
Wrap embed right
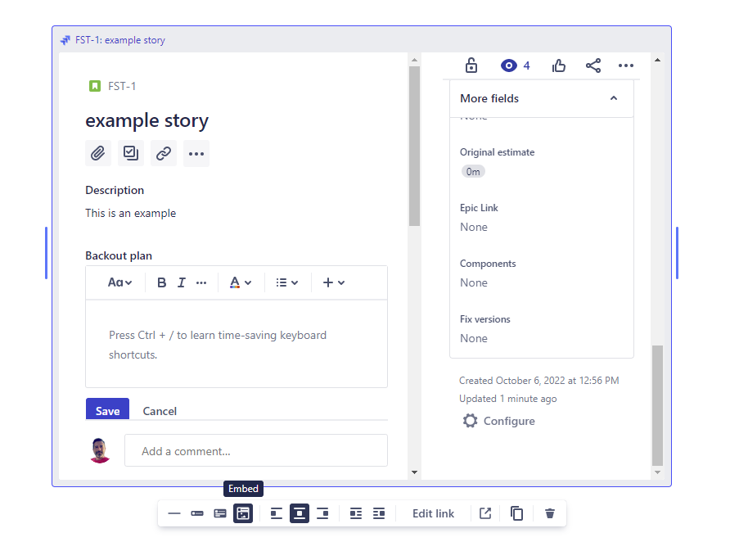pyautogui.click(x=379, y=513)
